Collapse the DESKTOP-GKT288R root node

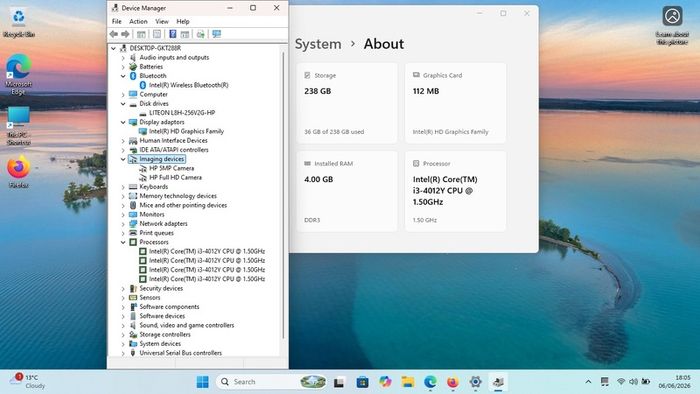[114, 48]
